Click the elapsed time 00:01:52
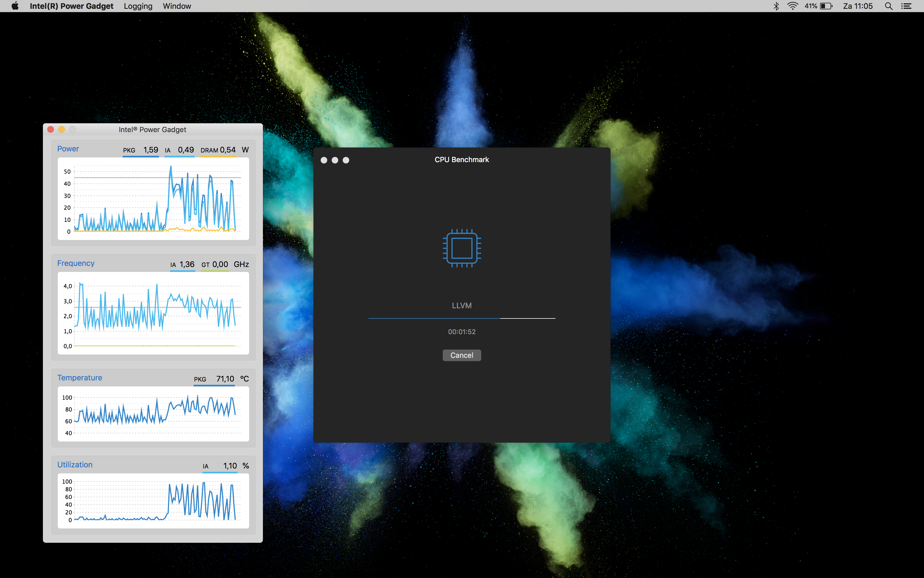This screenshot has width=924, height=578. [x=462, y=332]
